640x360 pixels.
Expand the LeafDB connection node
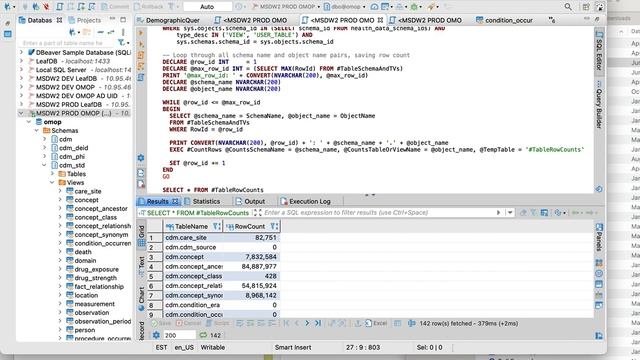tap(22, 61)
